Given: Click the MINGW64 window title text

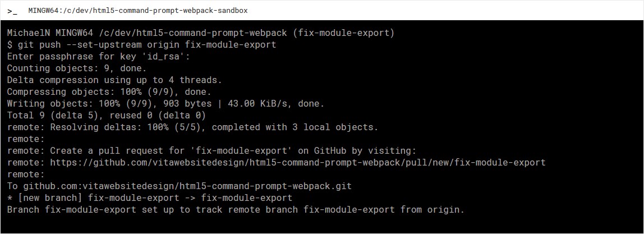Looking at the screenshot, I should 137,11.
